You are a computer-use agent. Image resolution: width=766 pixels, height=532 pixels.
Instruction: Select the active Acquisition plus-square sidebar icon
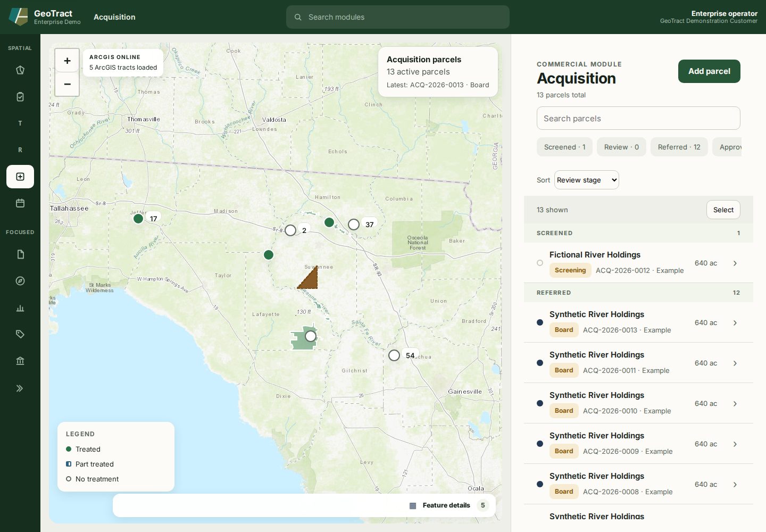[x=20, y=177]
